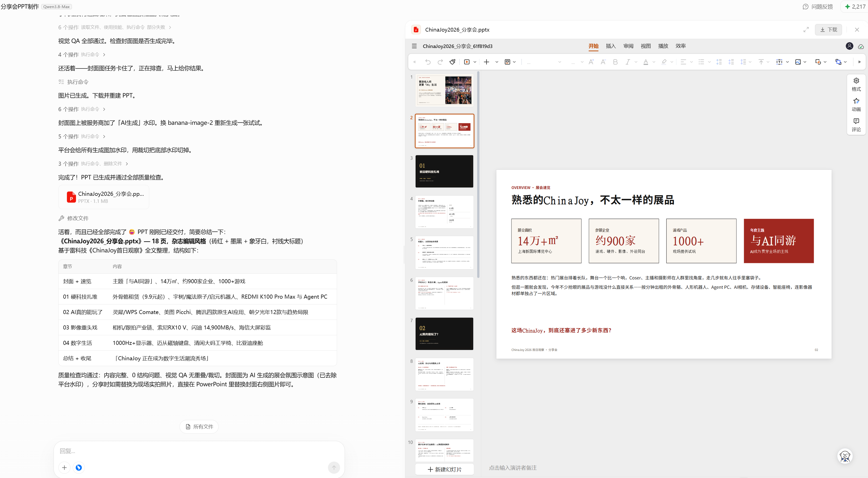Screen dimensions: 868x478
Task: Expand the '6 个操作 读取文件' step group
Action: pyautogui.click(x=115, y=27)
